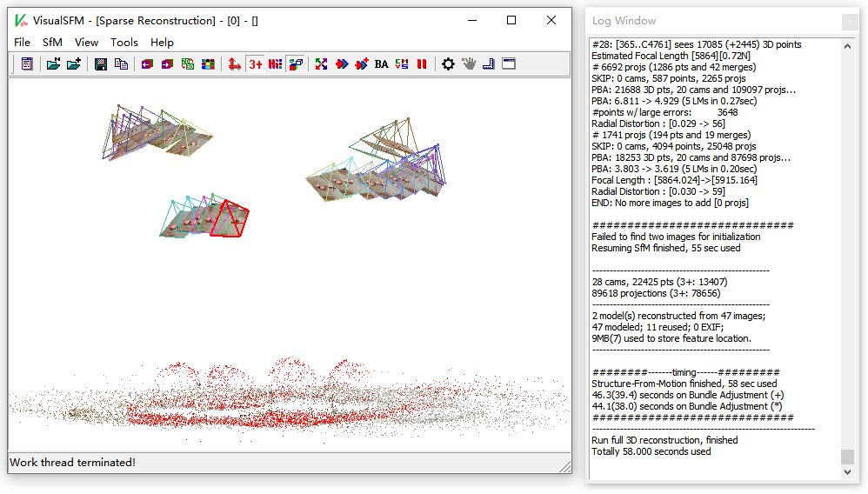Toggle the Log Window panel icon

(509, 64)
